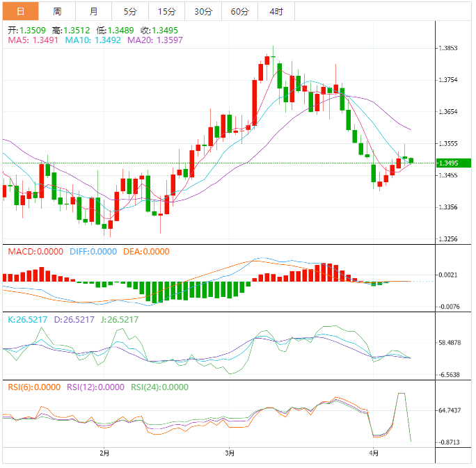Click the D:26.5217 indicator value
The width and height of the screenshot is (476, 468).
pos(74,319)
